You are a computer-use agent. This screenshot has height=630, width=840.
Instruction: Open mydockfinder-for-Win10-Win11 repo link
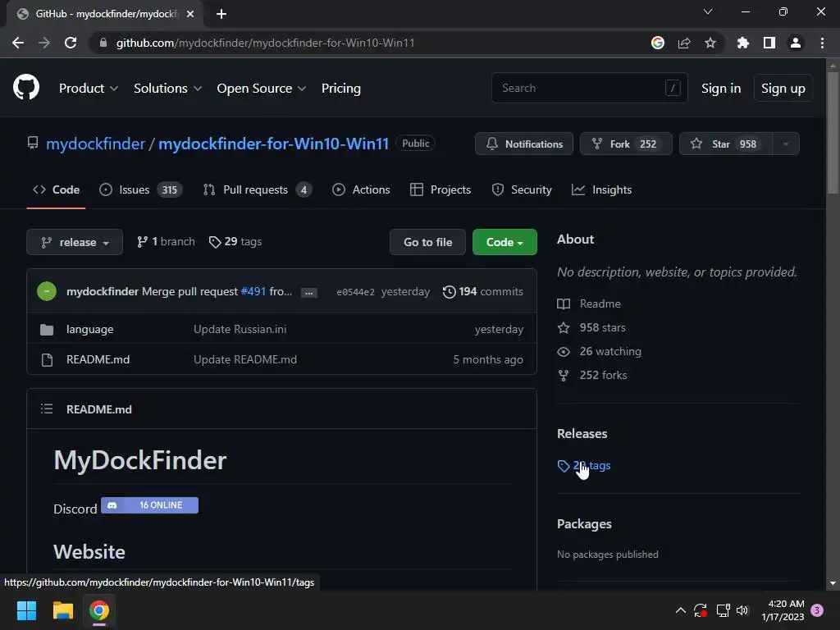274,144
